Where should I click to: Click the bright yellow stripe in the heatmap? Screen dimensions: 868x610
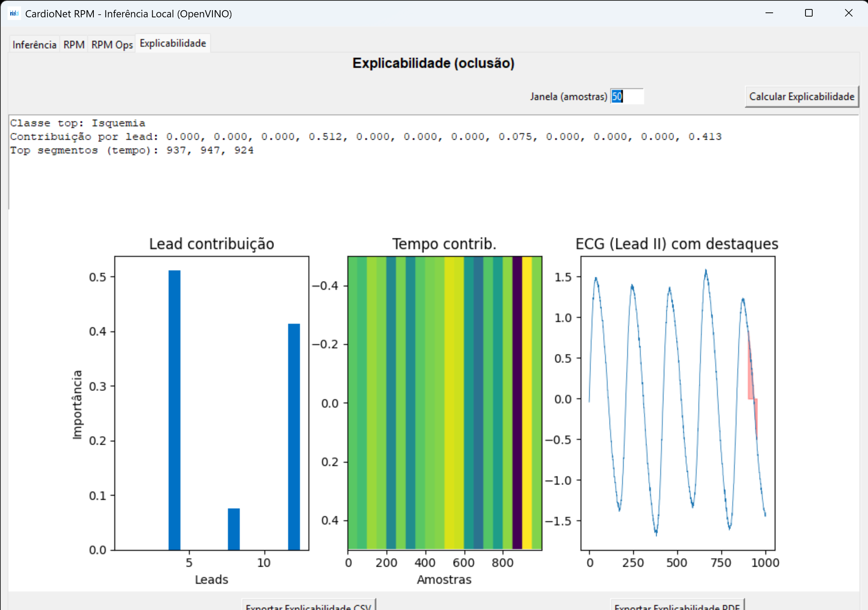coord(527,403)
